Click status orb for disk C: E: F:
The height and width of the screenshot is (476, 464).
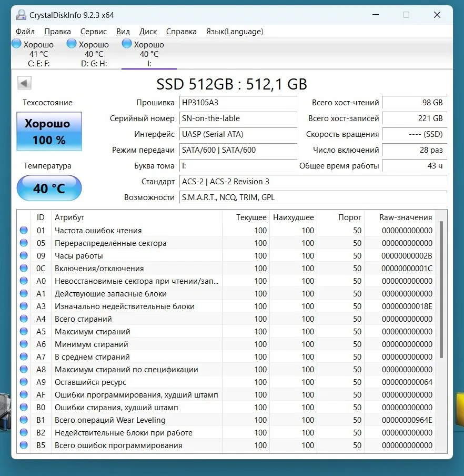tap(17, 44)
